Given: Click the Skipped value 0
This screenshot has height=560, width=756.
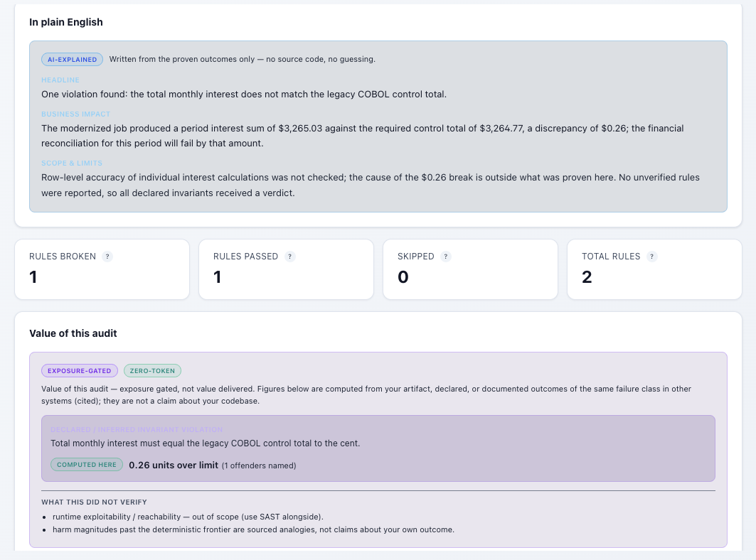Looking at the screenshot, I should click(403, 277).
